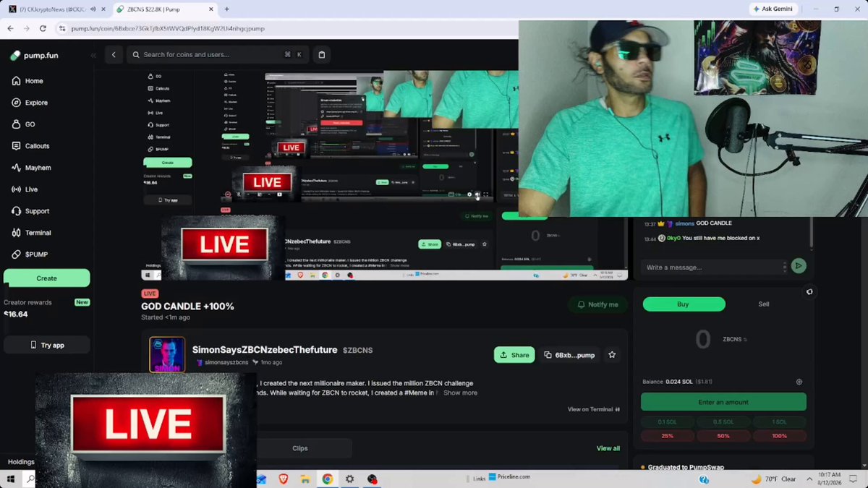The width and height of the screenshot is (868, 488).
Task: Open the Clips tab
Action: [300, 448]
